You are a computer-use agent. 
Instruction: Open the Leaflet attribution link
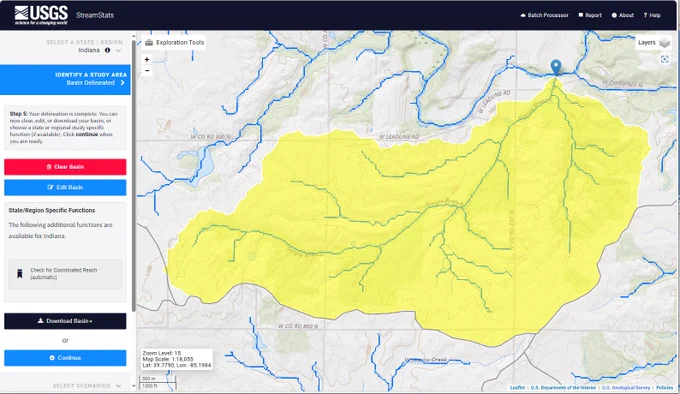(517, 387)
